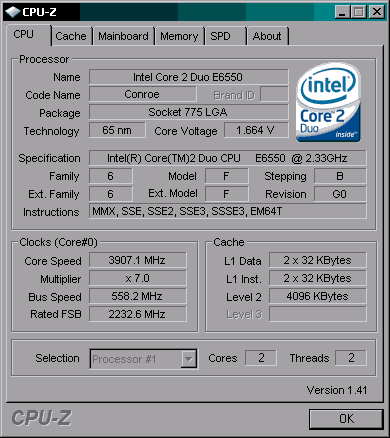Click the Core Voltage value box
Viewport: 390px width, 438px height.
click(256, 130)
